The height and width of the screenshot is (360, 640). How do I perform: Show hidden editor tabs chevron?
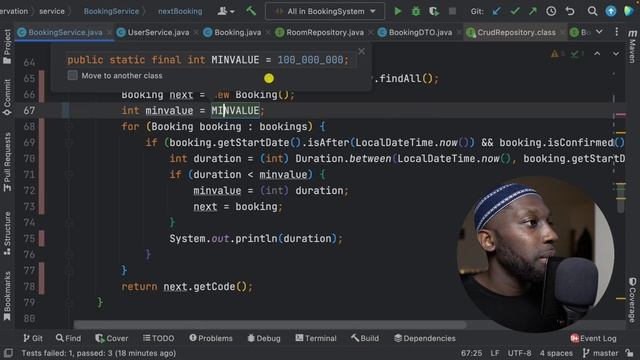pyautogui.click(x=599, y=32)
